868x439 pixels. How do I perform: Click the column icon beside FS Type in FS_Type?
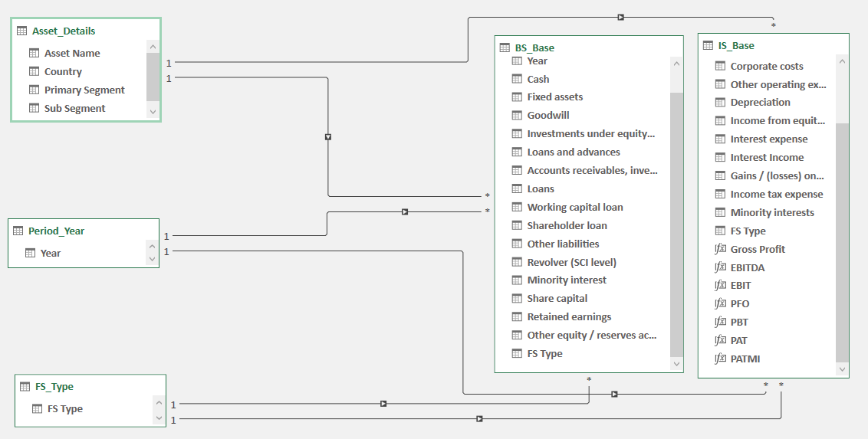(x=37, y=408)
